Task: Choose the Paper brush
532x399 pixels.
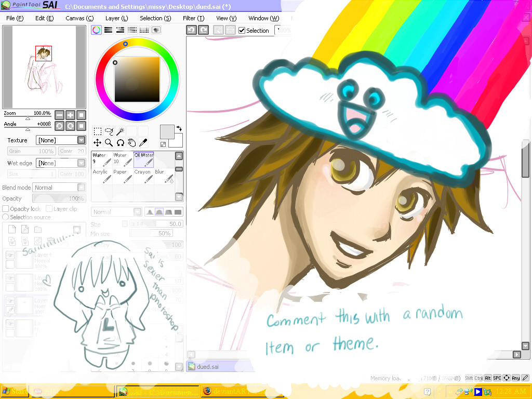Action: [123, 177]
